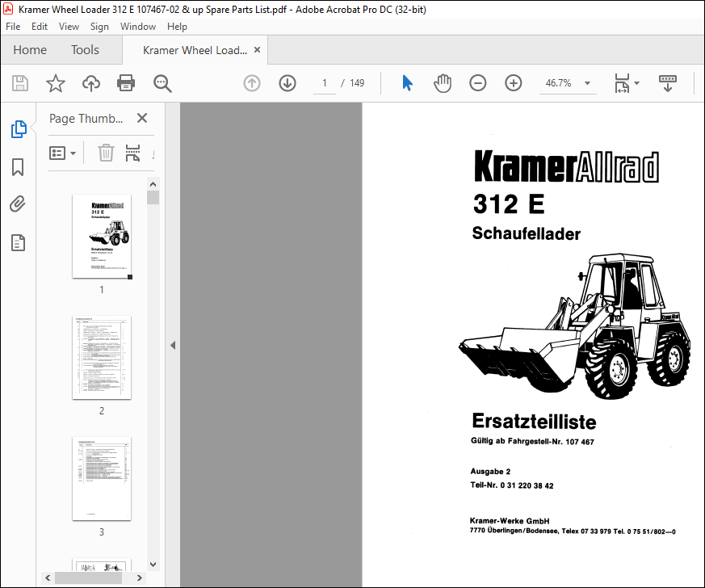The image size is (705, 588).
Task: Click the 46.7% zoom value field
Action: tap(558, 83)
